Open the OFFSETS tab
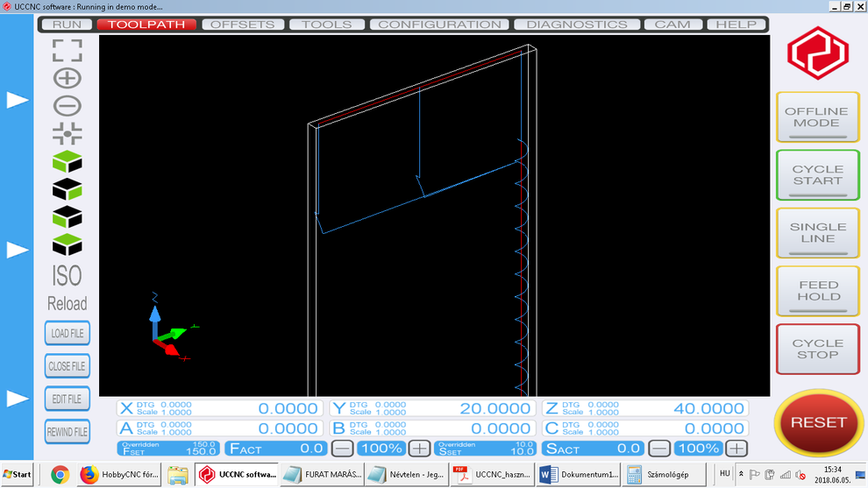This screenshot has width=868, height=488. point(243,25)
